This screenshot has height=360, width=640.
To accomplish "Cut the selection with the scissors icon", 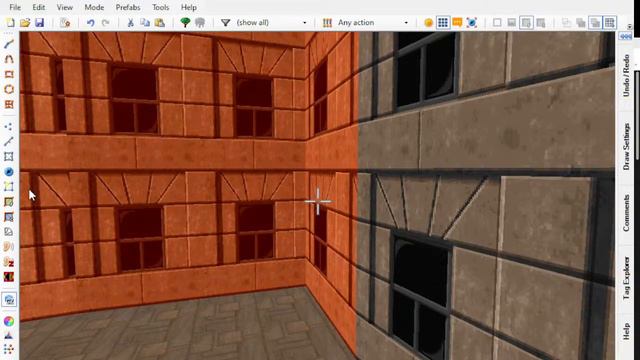I will 131,23.
